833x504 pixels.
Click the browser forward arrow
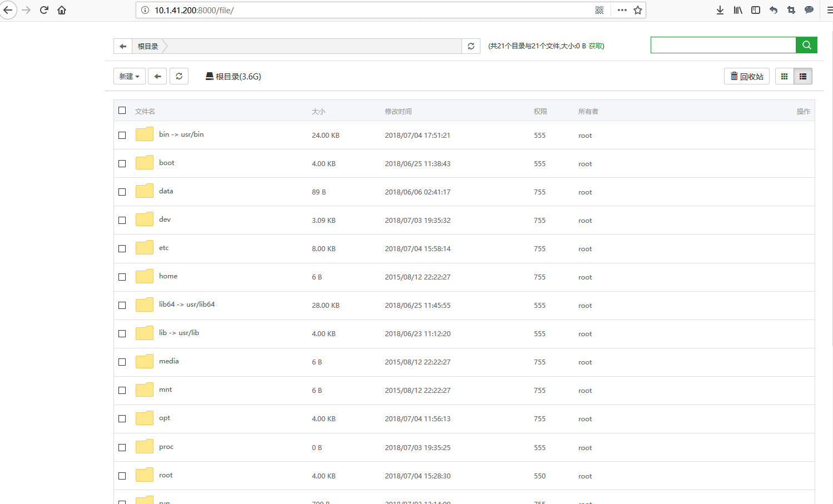(26, 10)
